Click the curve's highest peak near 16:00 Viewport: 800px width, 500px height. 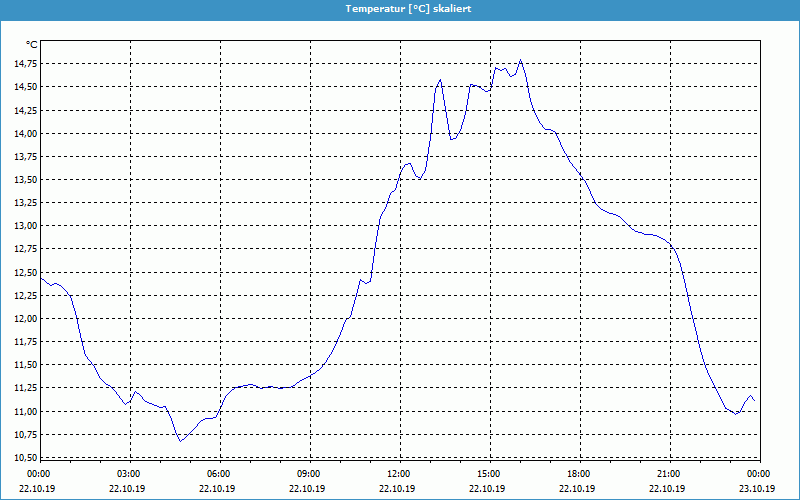521,61
